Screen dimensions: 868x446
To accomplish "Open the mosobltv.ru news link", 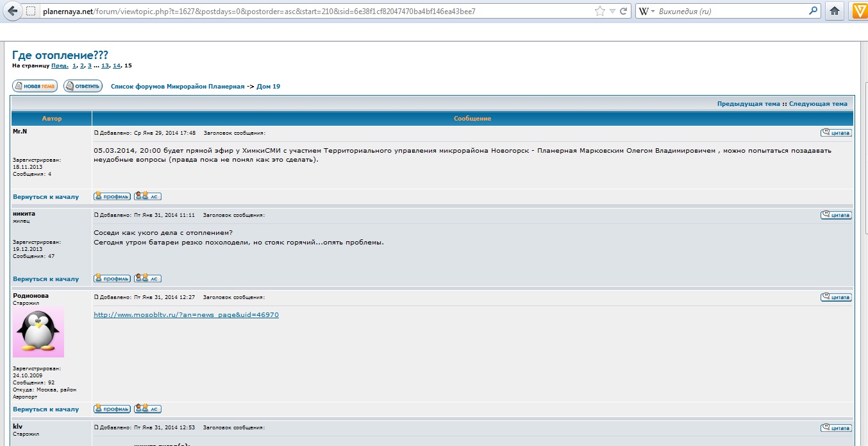I will (186, 314).
